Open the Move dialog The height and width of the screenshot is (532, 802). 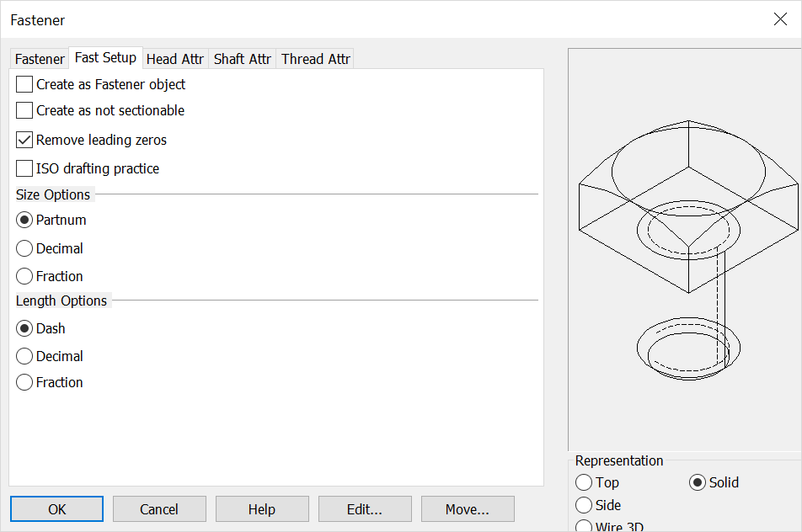(x=468, y=508)
